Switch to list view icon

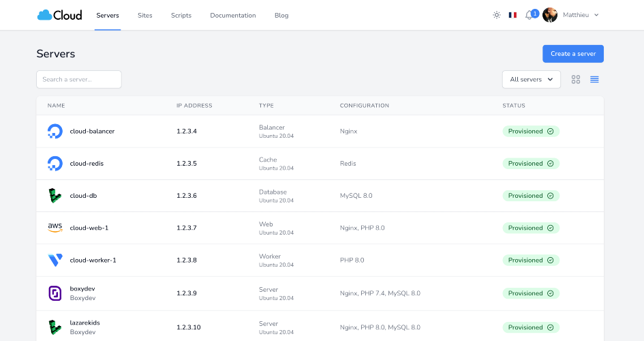(x=594, y=79)
